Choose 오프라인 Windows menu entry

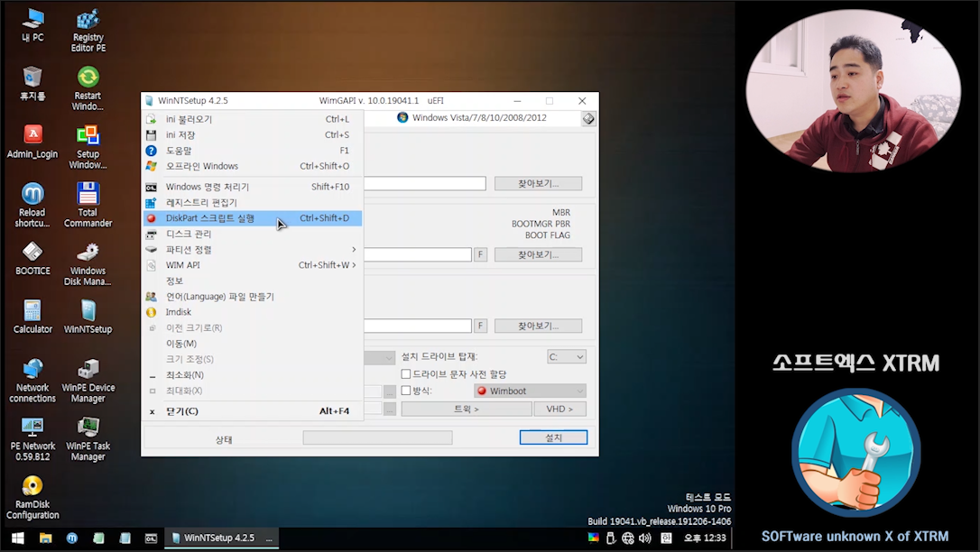[254, 166]
